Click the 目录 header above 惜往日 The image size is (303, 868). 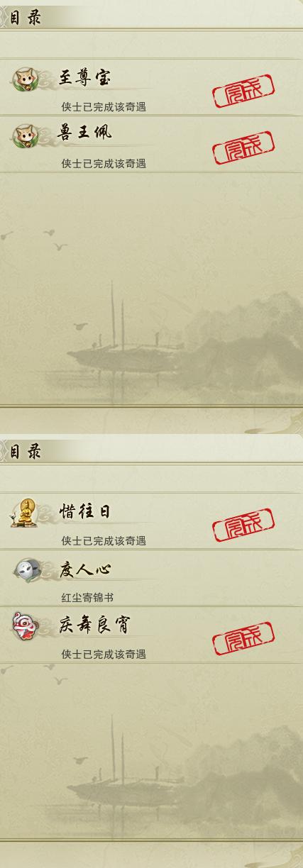pyautogui.click(x=25, y=452)
